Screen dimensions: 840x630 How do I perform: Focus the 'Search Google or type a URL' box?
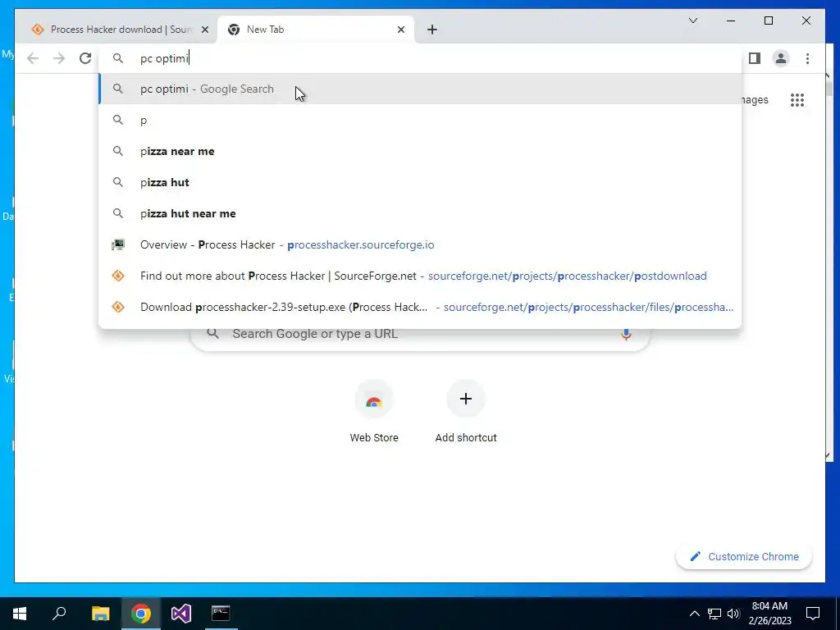click(x=420, y=334)
